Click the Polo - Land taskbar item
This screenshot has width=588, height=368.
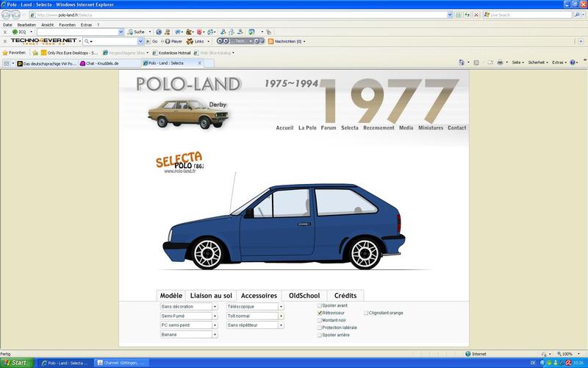(65, 363)
